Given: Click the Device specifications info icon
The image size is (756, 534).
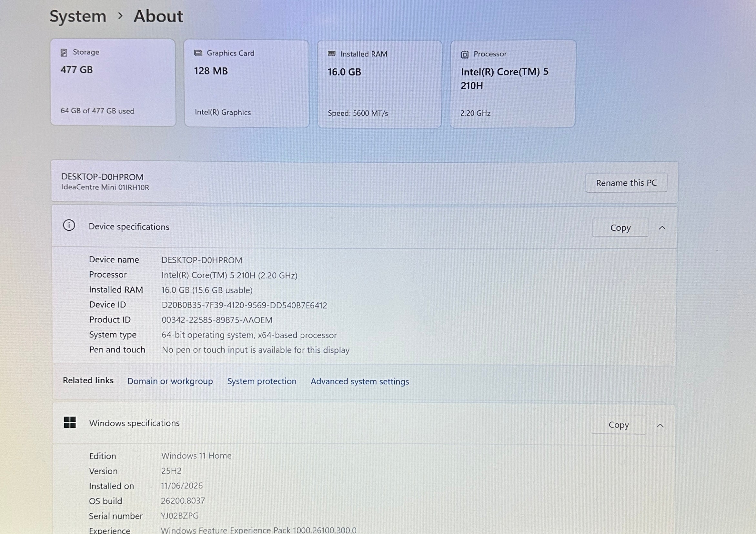Looking at the screenshot, I should click(69, 226).
